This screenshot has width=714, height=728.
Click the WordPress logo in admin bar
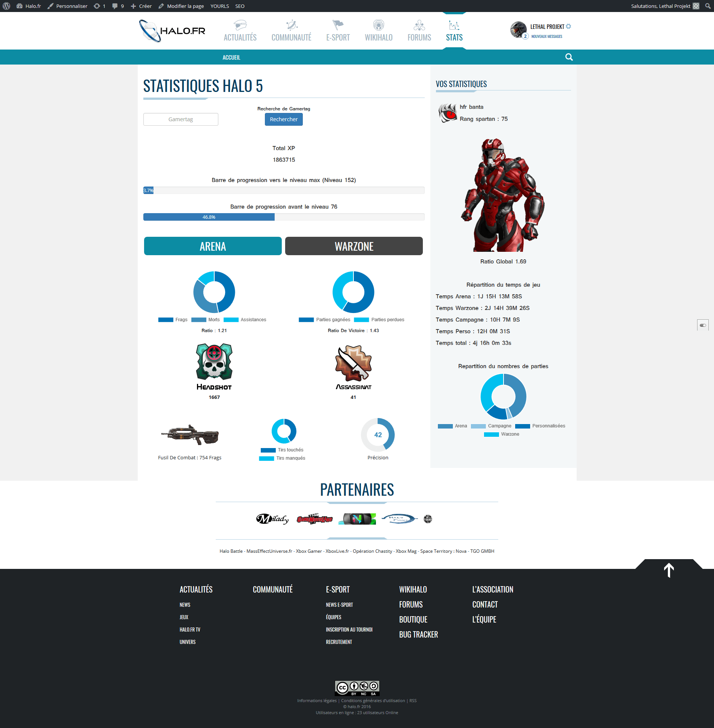coord(6,6)
